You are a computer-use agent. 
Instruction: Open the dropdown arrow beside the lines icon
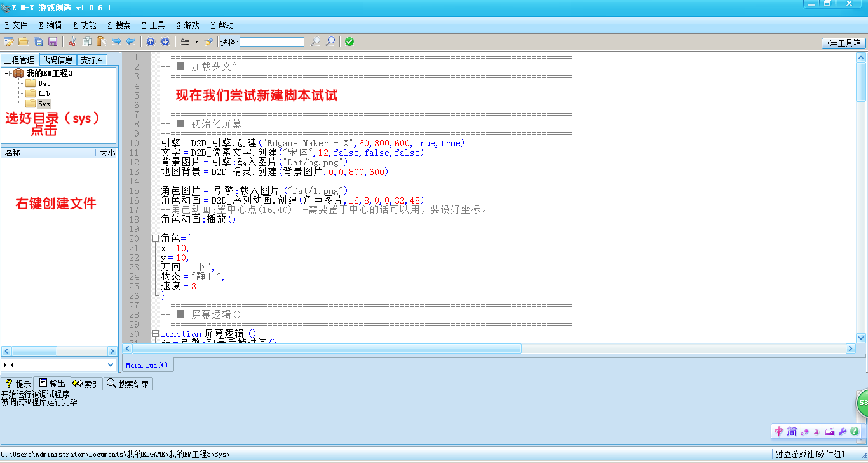pos(196,42)
